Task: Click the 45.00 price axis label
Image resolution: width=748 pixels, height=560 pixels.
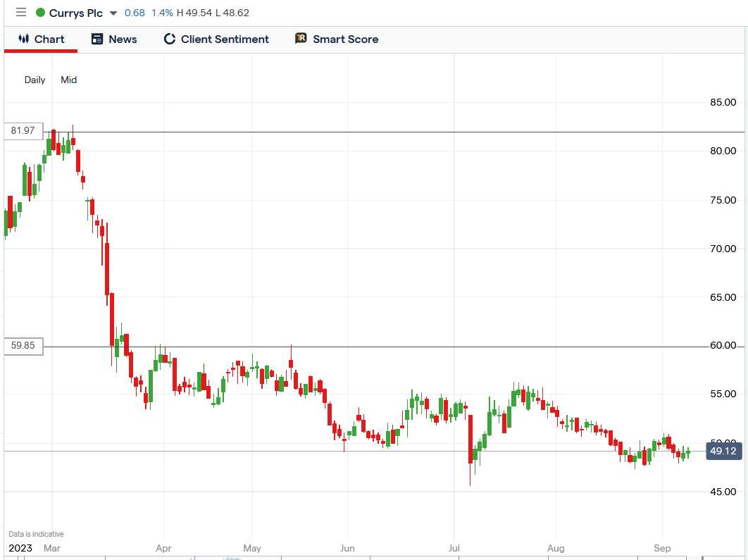Action: 723,492
